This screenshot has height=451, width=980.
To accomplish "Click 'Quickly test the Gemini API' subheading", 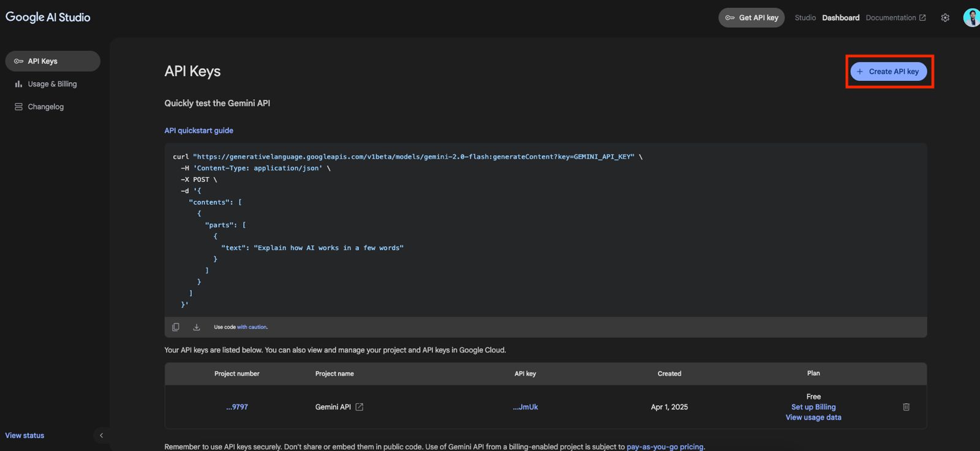I will (217, 103).
